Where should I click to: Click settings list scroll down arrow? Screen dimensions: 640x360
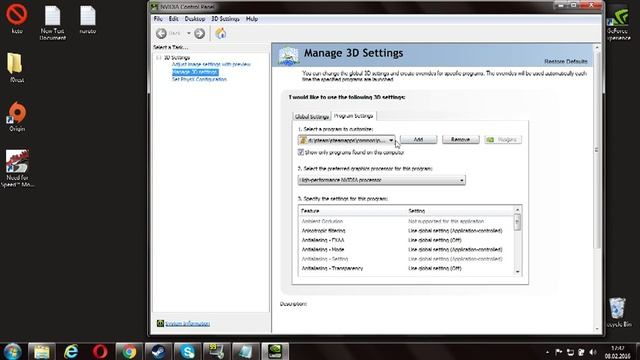(x=518, y=272)
